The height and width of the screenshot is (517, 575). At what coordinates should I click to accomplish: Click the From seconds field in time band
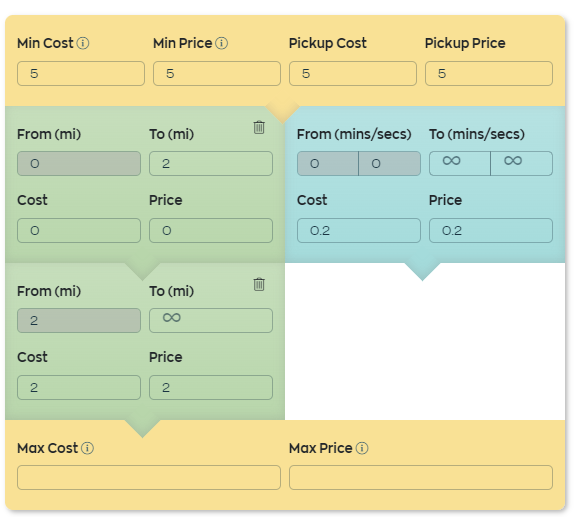389,164
